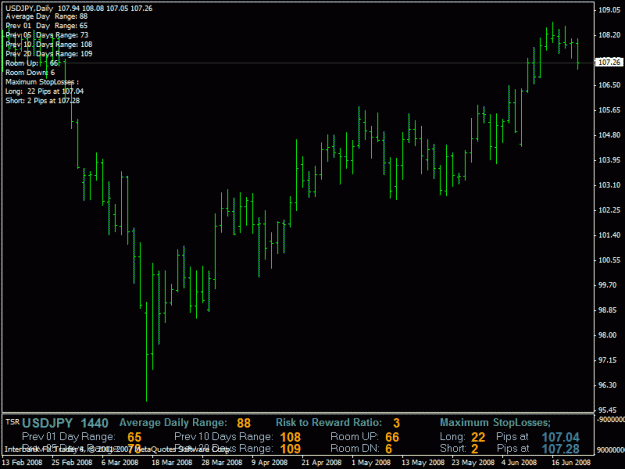Click the '6 Mar 2008' date label
Viewport: 625px width, 469px height.
(x=120, y=462)
